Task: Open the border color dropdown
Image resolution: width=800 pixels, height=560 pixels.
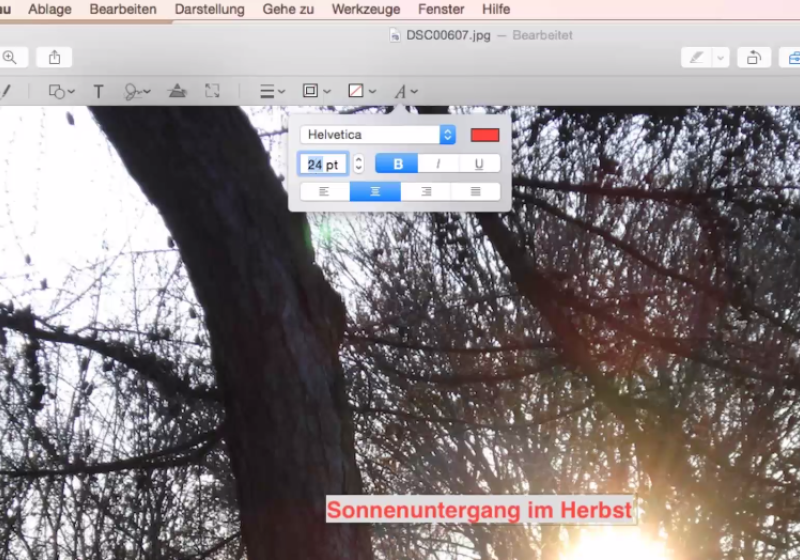Action: coord(316,91)
